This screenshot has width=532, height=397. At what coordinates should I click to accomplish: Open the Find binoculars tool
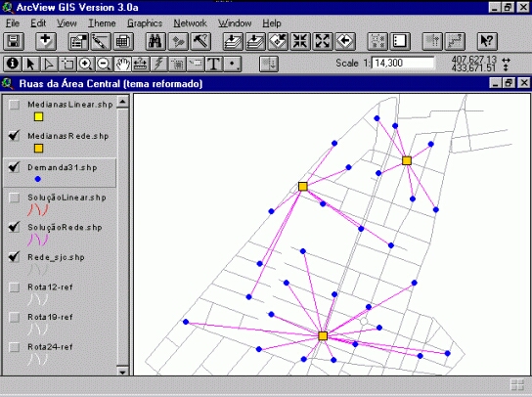155,41
